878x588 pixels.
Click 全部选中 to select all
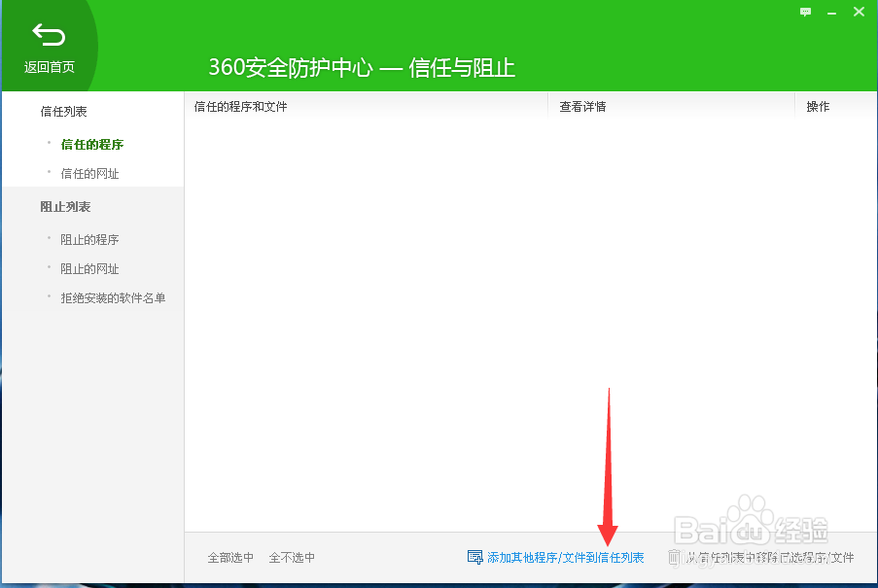point(230,557)
